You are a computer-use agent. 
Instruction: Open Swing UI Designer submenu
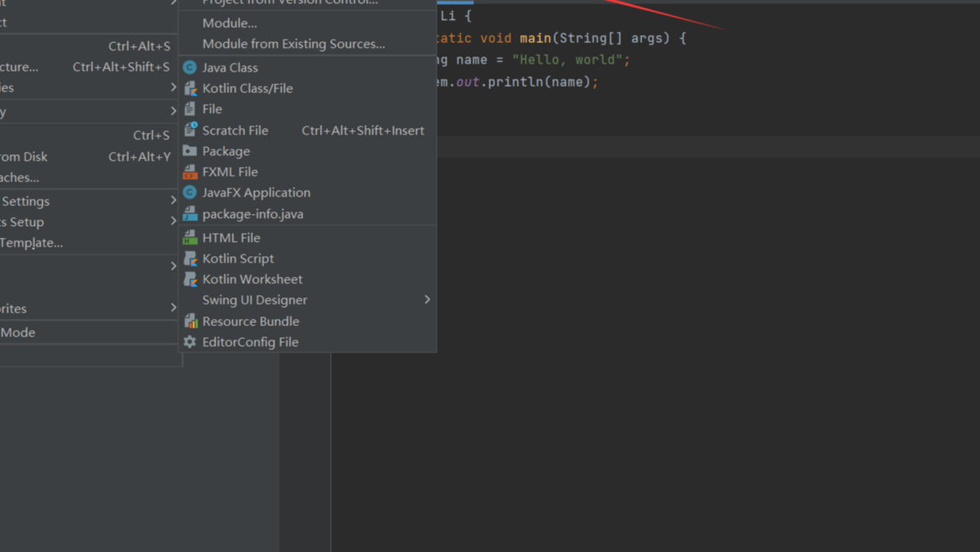(x=307, y=300)
